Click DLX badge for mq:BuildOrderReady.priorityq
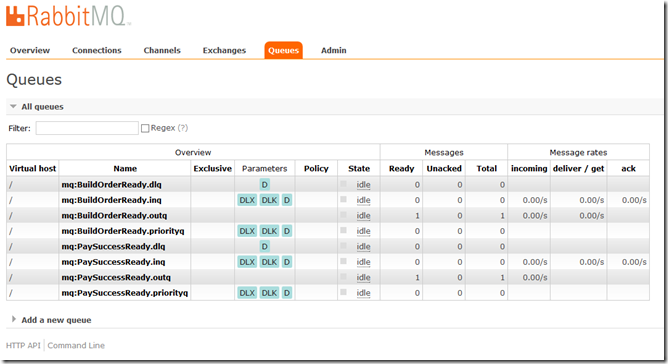668x364 pixels. click(x=247, y=231)
